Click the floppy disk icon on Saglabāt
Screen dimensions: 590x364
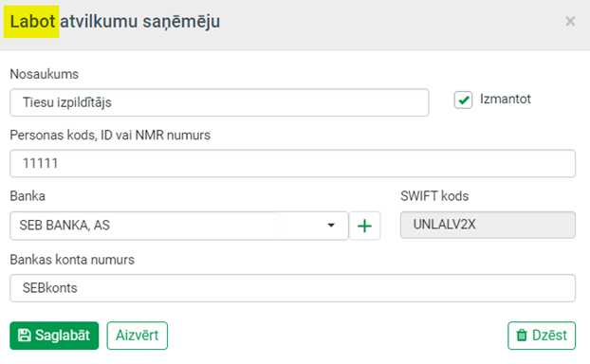click(25, 336)
